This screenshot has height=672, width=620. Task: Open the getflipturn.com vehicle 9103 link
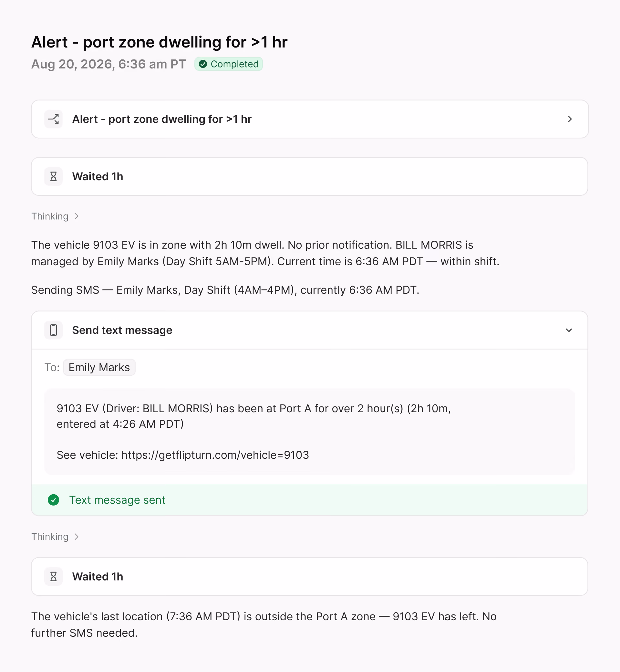215,455
